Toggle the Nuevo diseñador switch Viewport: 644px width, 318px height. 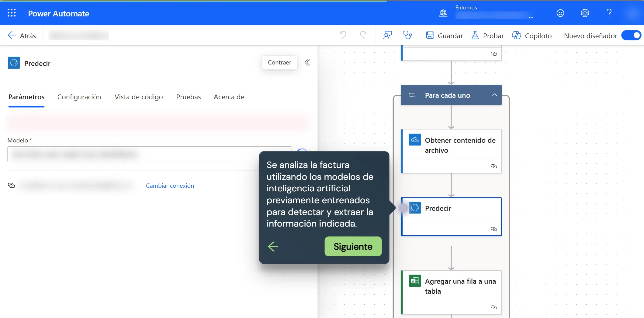pyautogui.click(x=631, y=36)
